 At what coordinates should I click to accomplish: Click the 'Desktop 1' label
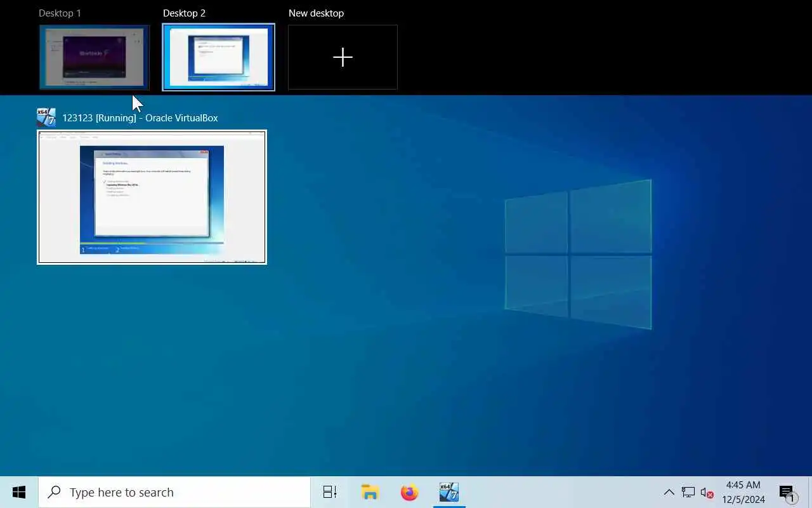[60, 13]
